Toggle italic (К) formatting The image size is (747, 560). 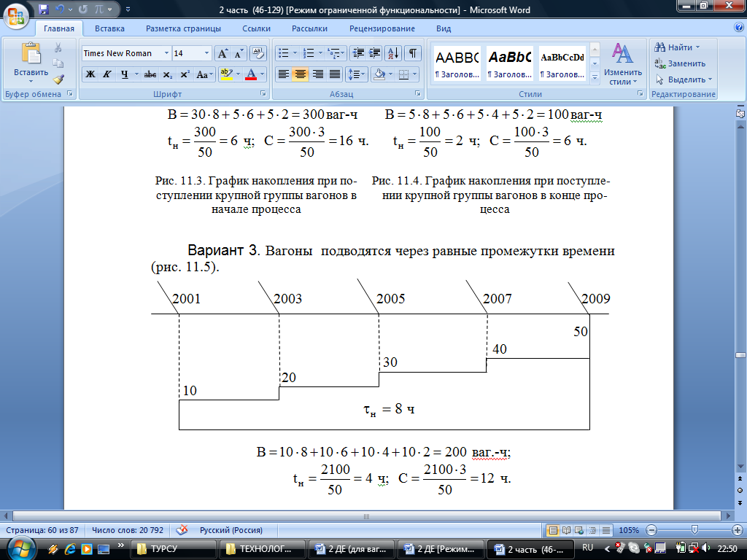pos(107,74)
